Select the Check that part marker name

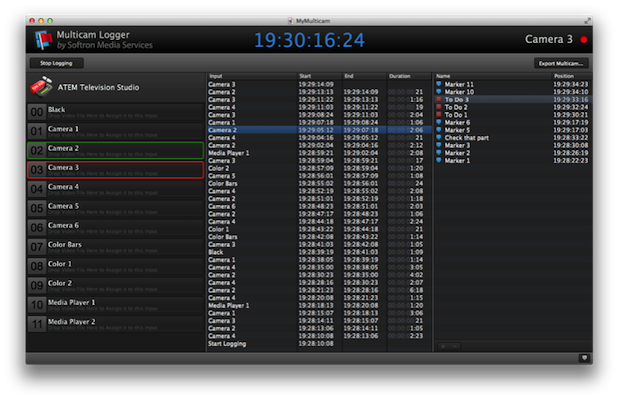coord(467,138)
